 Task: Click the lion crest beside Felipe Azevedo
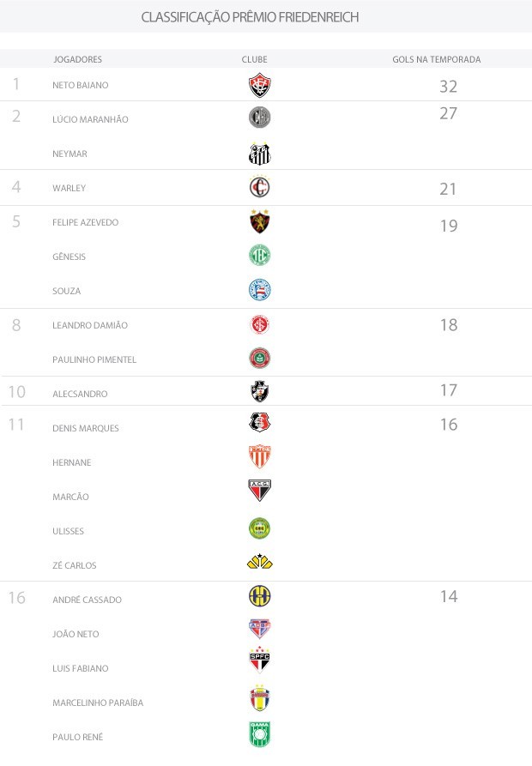[259, 221]
